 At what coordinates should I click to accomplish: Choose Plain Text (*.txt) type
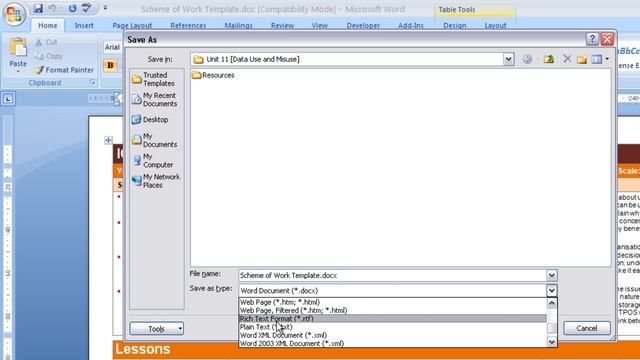392,327
